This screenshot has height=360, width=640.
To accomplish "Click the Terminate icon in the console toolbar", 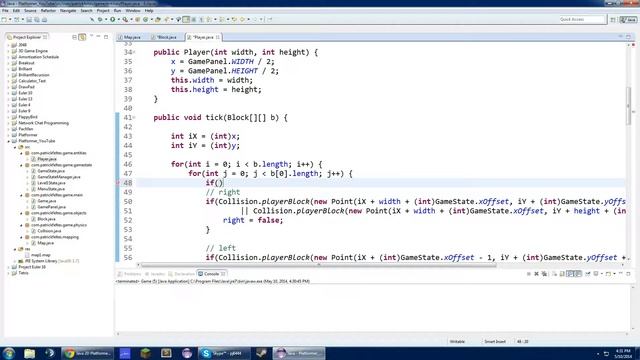I will click(x=529, y=274).
